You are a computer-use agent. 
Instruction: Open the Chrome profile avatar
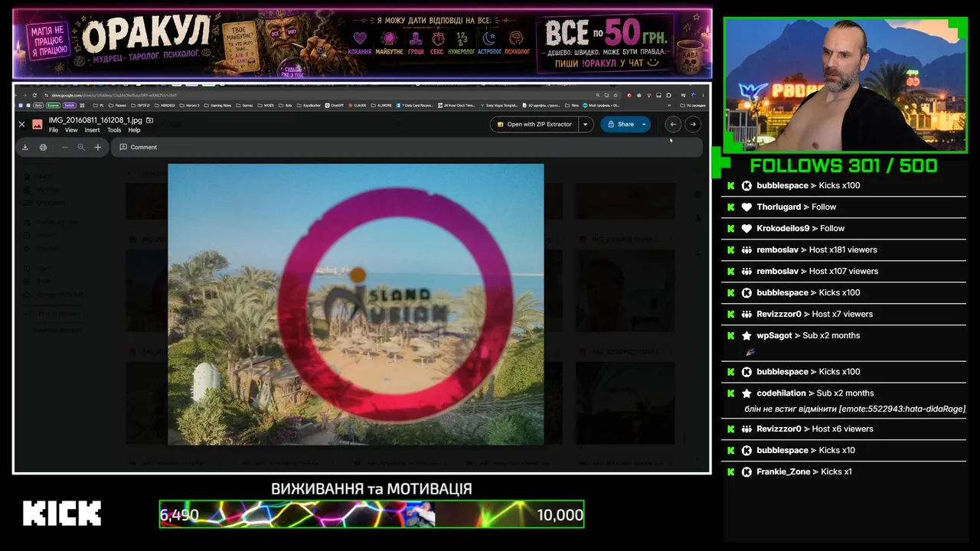click(x=693, y=95)
